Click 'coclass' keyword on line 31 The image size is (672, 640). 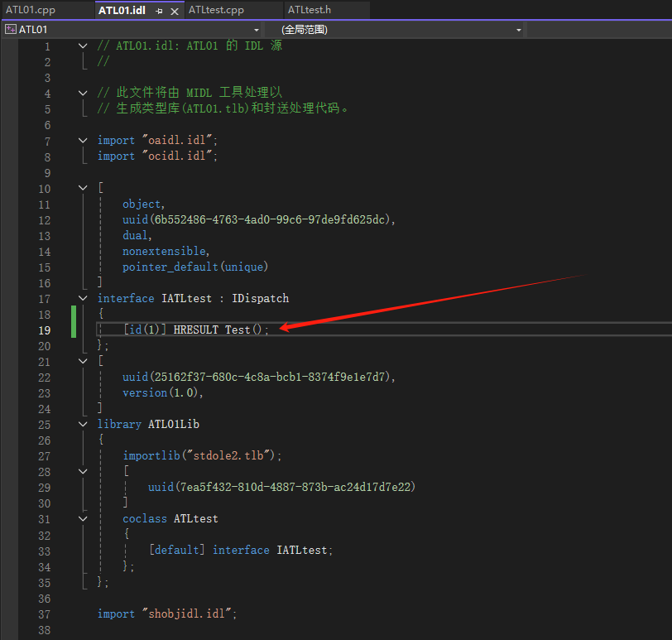click(145, 518)
